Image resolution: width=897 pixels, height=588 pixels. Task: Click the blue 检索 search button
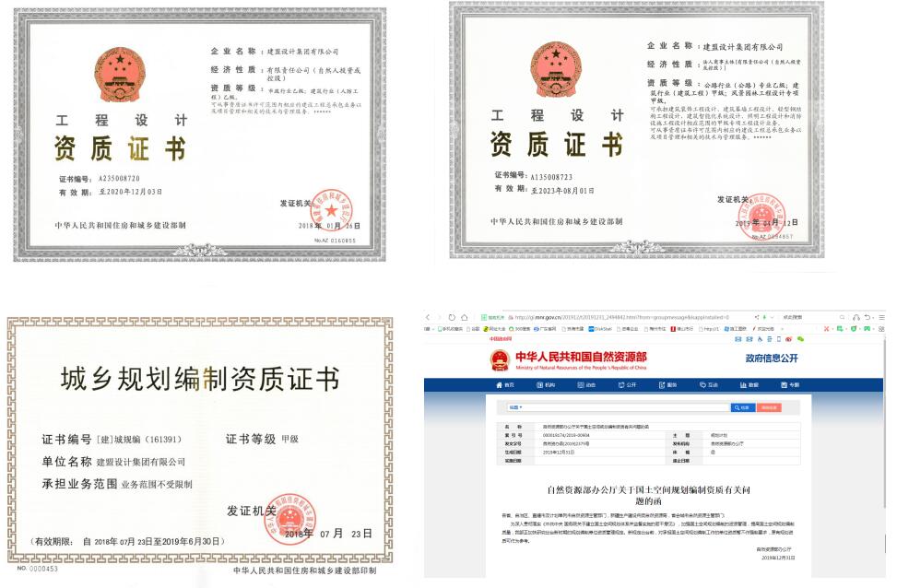pos(741,406)
